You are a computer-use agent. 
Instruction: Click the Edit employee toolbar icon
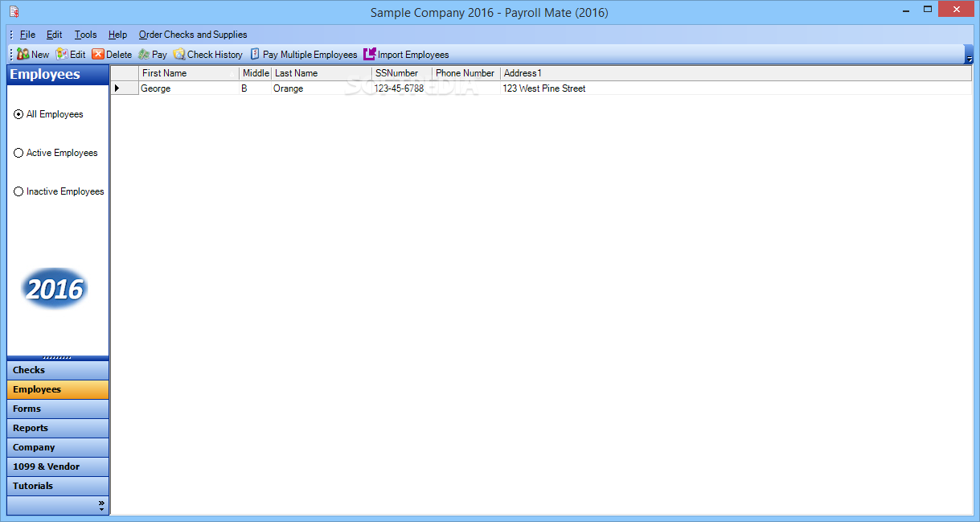tap(62, 55)
